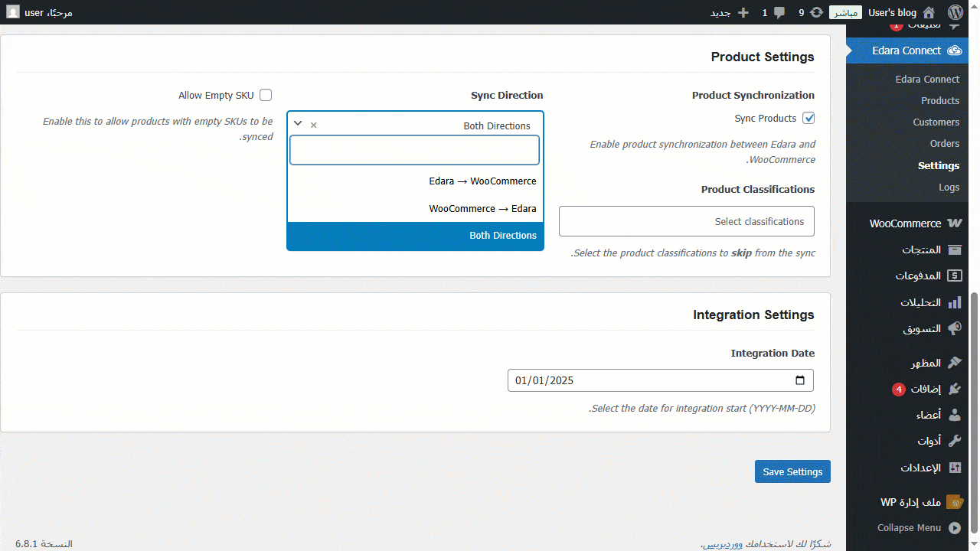The width and height of the screenshot is (980, 551).
Task: Open the user avatar in the admin bar
Action: point(13,12)
